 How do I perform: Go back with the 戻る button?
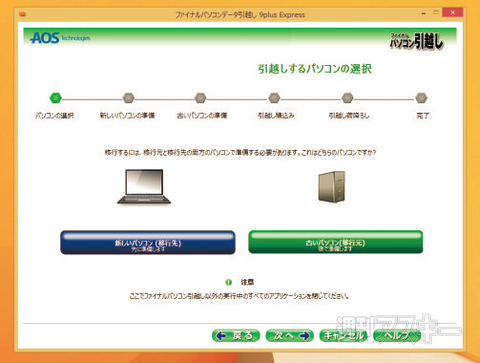pos(236,335)
